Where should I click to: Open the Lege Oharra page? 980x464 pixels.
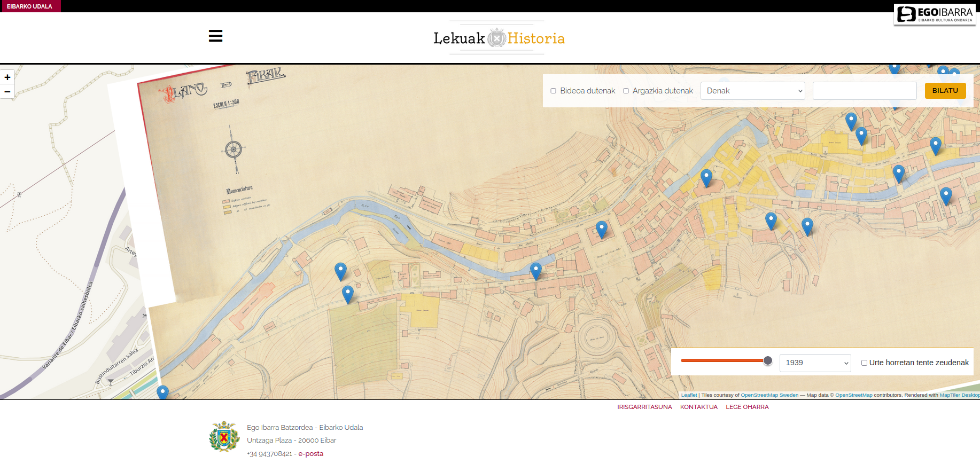[747, 407]
